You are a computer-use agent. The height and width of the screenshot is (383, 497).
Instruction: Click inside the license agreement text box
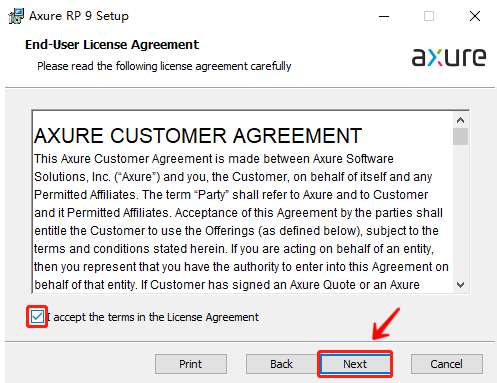(243, 202)
